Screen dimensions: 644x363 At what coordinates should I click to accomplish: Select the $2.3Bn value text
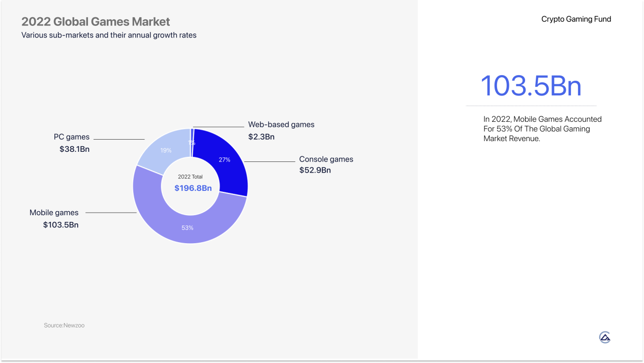[x=261, y=137]
